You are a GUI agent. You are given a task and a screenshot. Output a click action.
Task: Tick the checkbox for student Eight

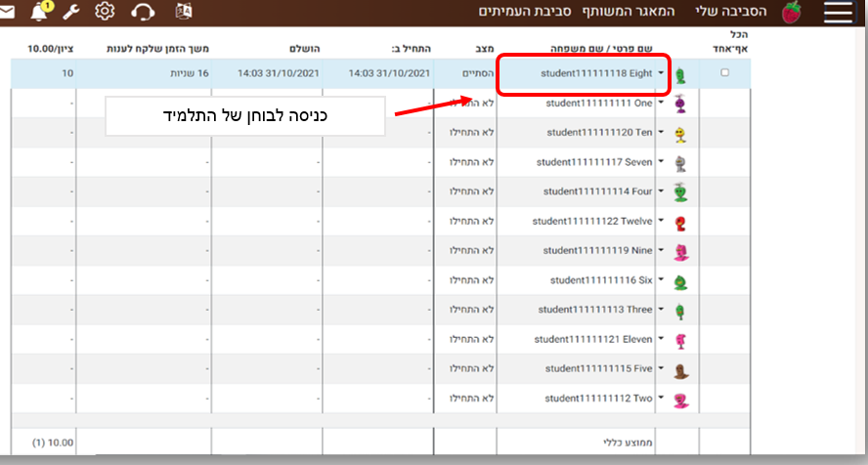[723, 72]
